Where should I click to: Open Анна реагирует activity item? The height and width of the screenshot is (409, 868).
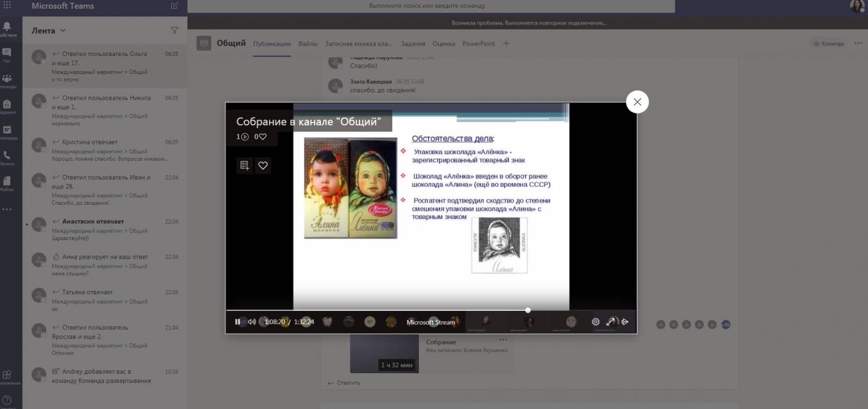[105, 265]
